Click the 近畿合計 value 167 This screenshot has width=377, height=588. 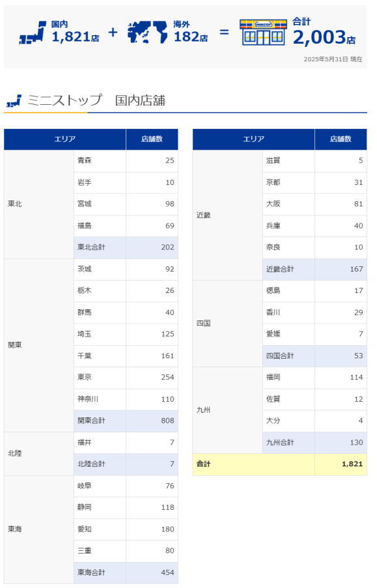(356, 269)
